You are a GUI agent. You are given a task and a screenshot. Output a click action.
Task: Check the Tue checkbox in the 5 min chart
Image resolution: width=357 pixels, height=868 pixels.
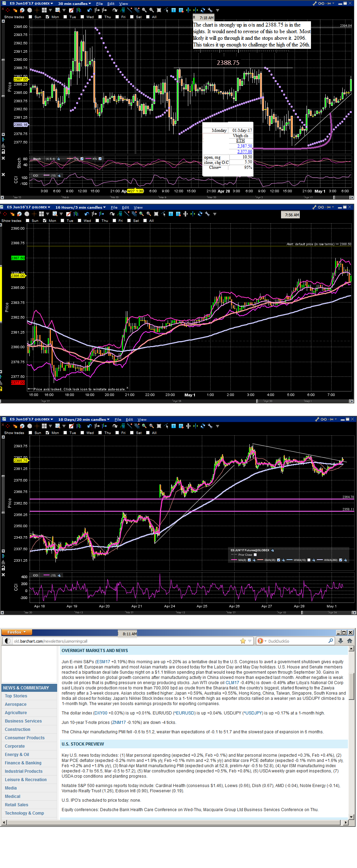coord(62,220)
